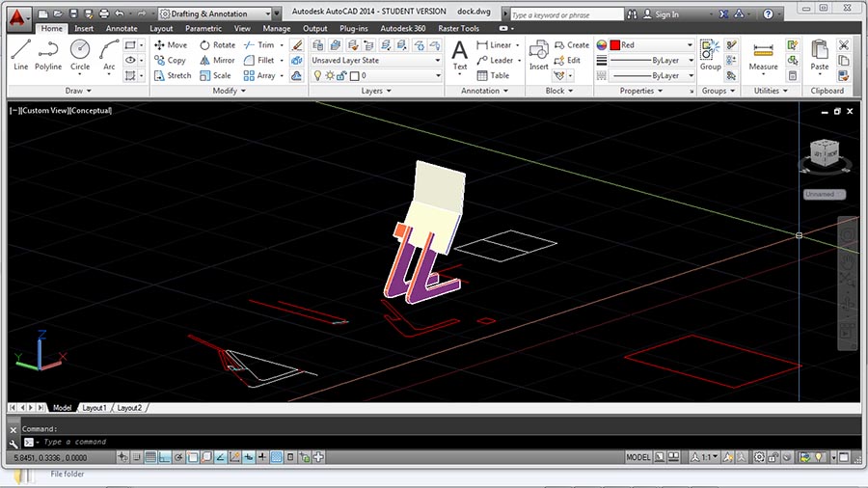This screenshot has width=868, height=488.
Task: Add a Leader annotation
Action: click(x=495, y=61)
